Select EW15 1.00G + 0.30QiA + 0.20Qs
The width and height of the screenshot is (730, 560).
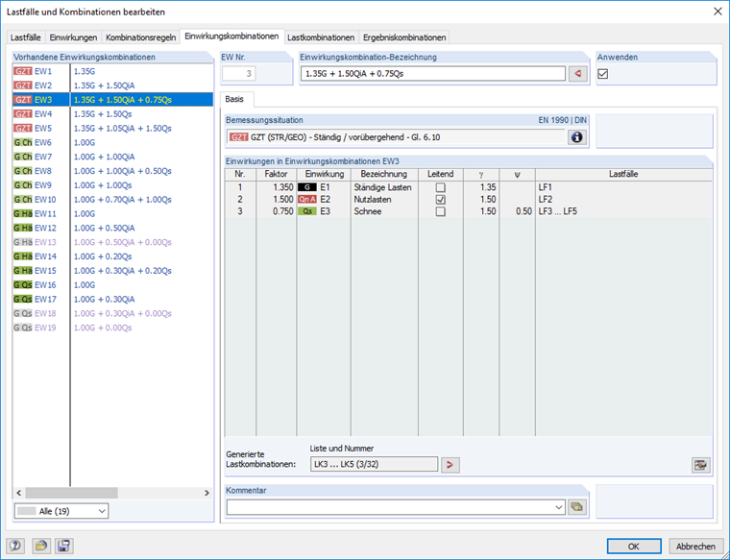tap(112, 271)
